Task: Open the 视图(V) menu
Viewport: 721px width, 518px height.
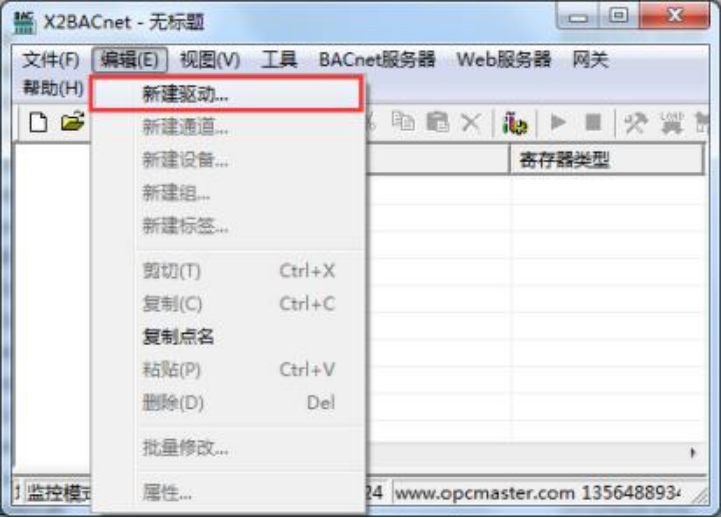Action: (210, 60)
